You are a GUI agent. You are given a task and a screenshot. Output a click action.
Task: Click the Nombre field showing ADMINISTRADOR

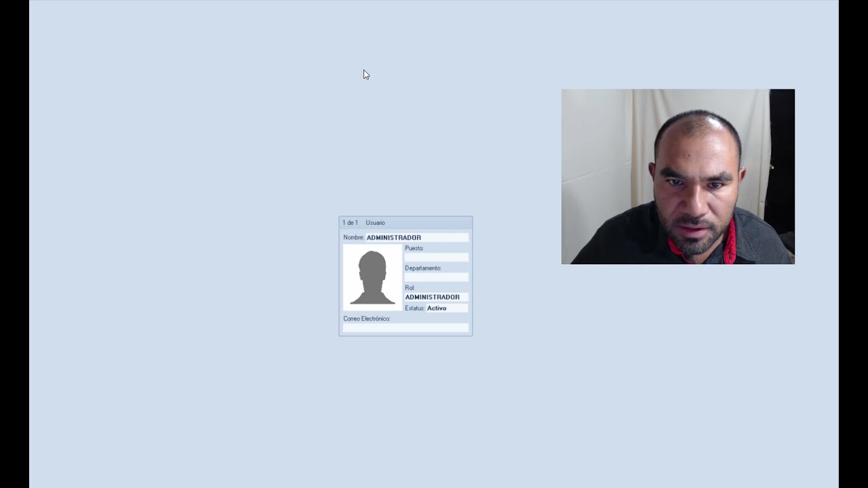click(x=417, y=238)
